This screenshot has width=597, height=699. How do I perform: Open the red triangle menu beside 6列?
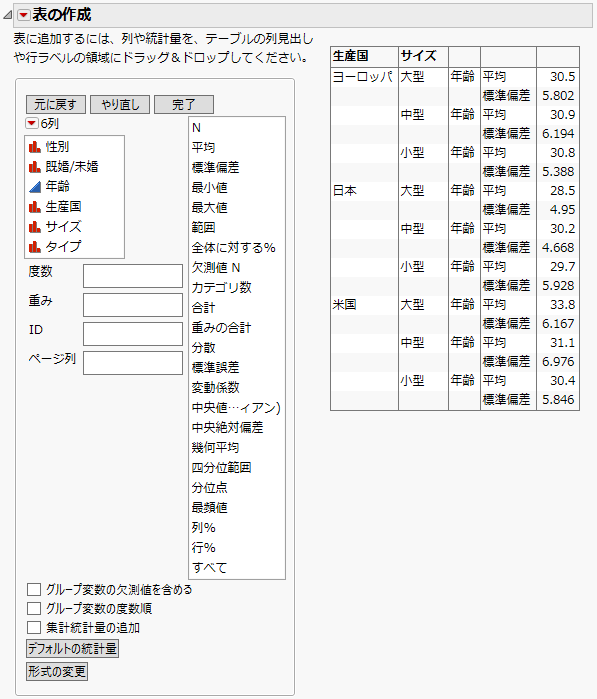[x=32, y=123]
